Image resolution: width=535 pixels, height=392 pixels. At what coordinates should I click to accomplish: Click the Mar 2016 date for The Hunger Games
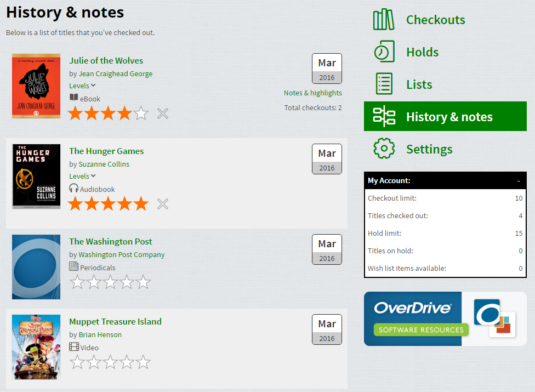(327, 159)
